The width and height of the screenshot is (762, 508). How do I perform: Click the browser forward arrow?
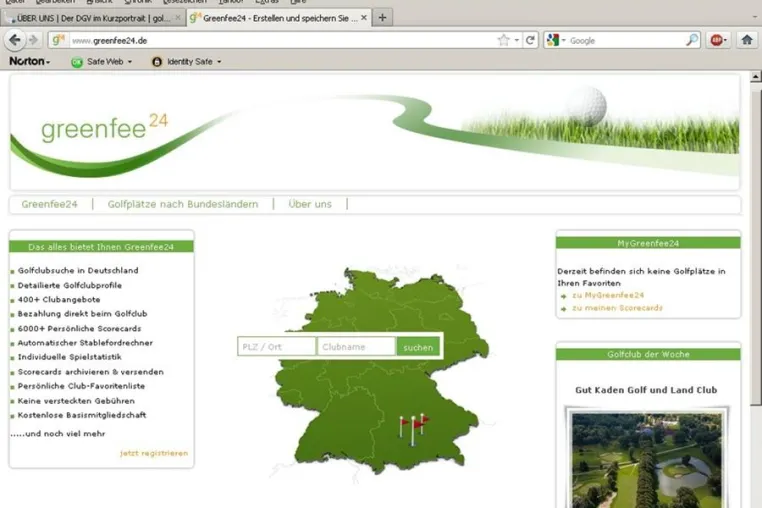(x=34, y=40)
